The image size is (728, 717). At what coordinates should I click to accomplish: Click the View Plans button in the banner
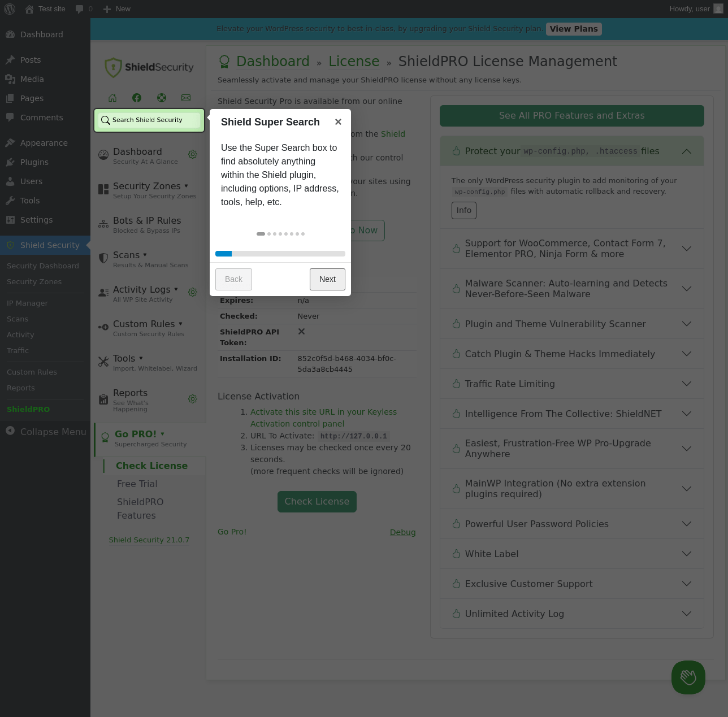pos(574,29)
